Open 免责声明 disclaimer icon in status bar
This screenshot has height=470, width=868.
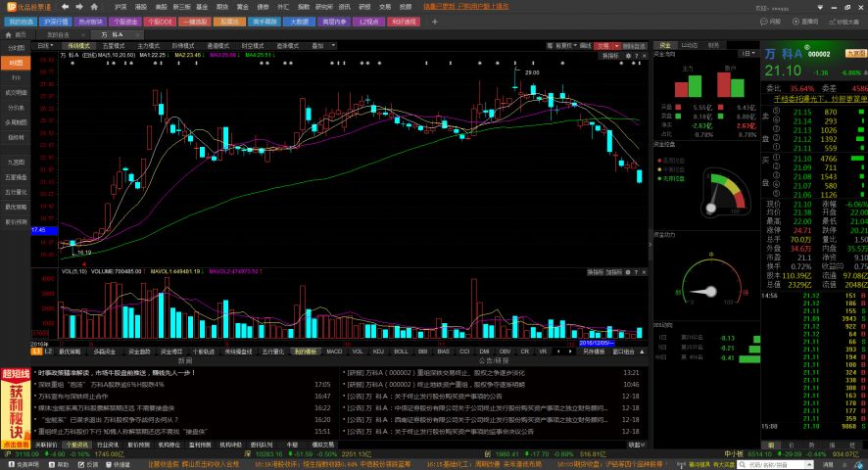pos(11,465)
